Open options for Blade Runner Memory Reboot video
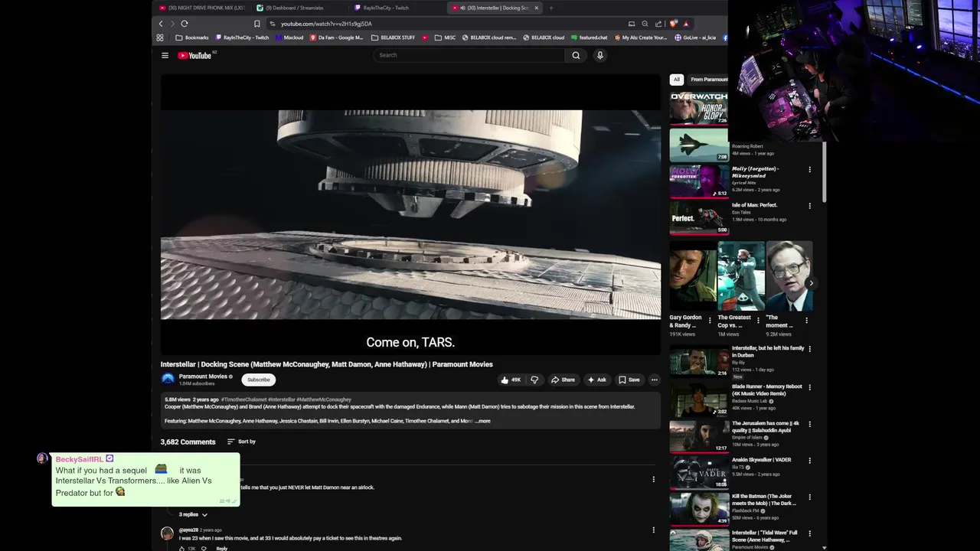The height and width of the screenshot is (551, 980). (x=809, y=387)
